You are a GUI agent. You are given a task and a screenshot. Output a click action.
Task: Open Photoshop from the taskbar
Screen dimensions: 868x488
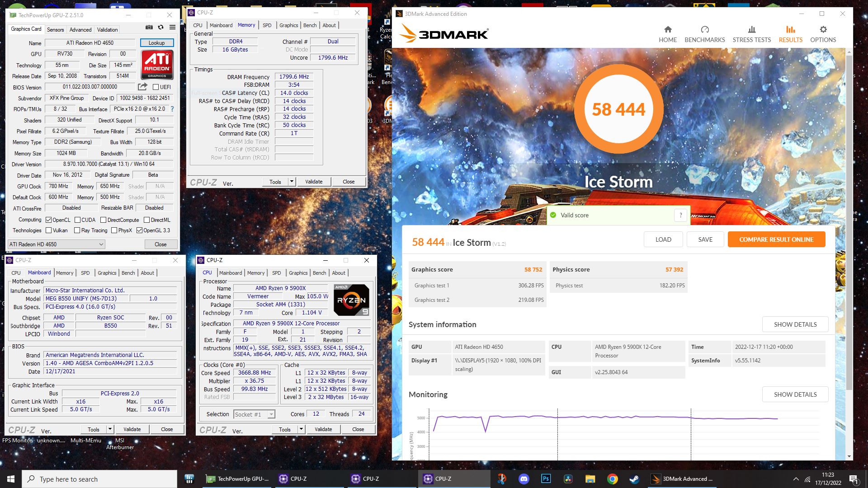[546, 479]
